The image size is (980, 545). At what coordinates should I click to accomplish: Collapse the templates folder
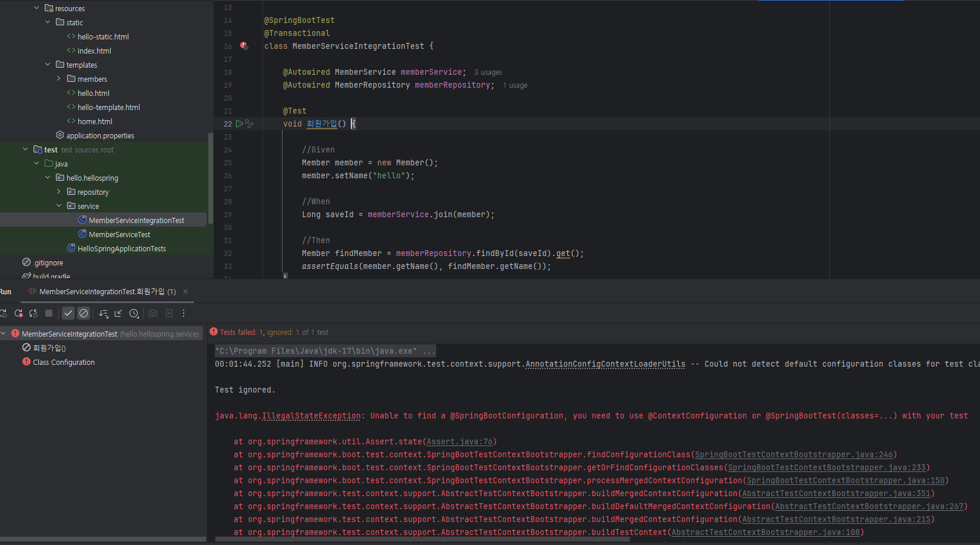[x=48, y=65]
